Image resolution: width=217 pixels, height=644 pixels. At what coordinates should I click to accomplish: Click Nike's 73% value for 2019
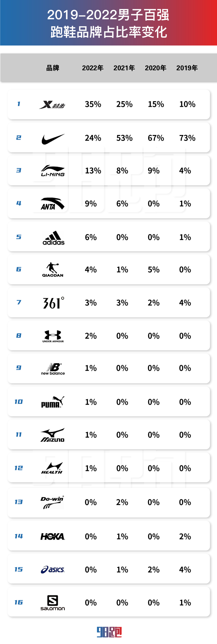[187, 138]
